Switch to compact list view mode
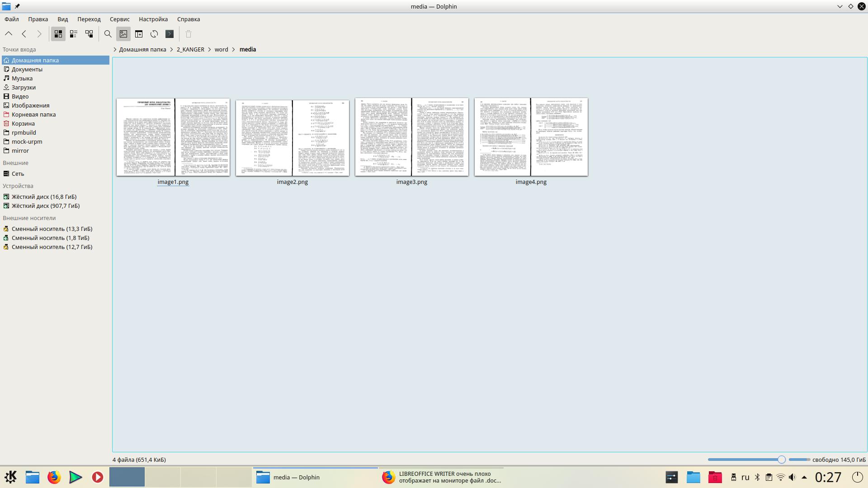Image resolution: width=868 pixels, height=488 pixels. 74,34
